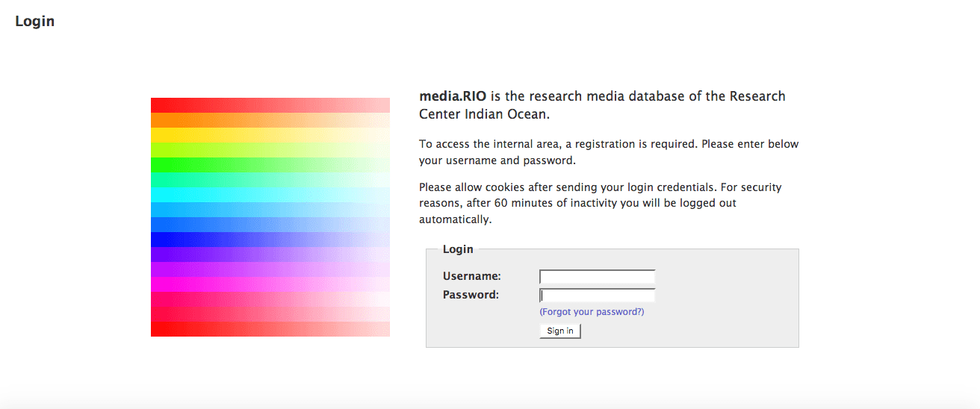Click the Login page heading
This screenshot has width=980, height=409.
(x=35, y=21)
